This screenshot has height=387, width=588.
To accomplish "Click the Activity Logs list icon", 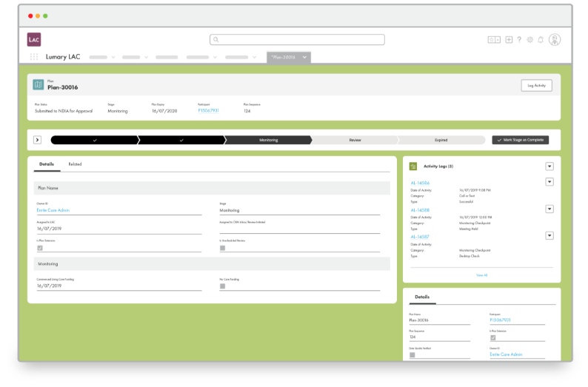I will pyautogui.click(x=413, y=166).
